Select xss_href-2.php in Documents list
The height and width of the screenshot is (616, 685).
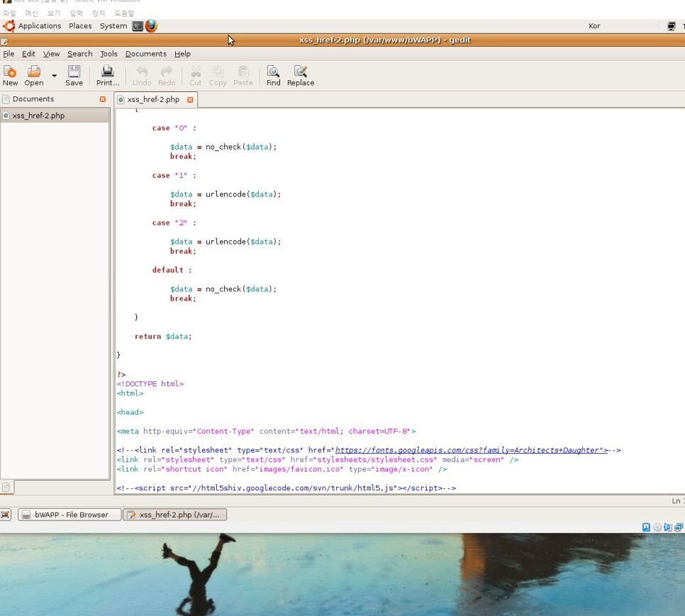click(x=55, y=116)
